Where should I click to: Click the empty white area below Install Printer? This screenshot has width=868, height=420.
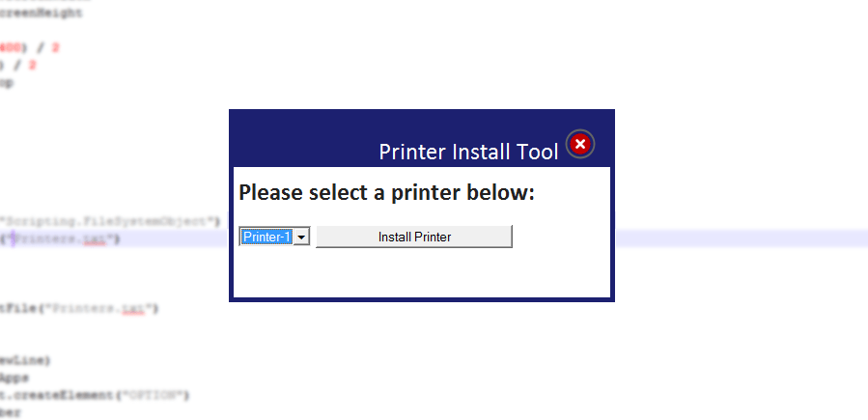pyautogui.click(x=422, y=274)
